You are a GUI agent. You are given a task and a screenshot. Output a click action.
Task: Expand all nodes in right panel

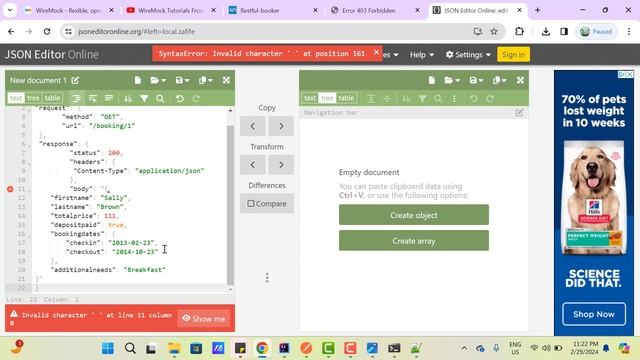[x=371, y=98]
